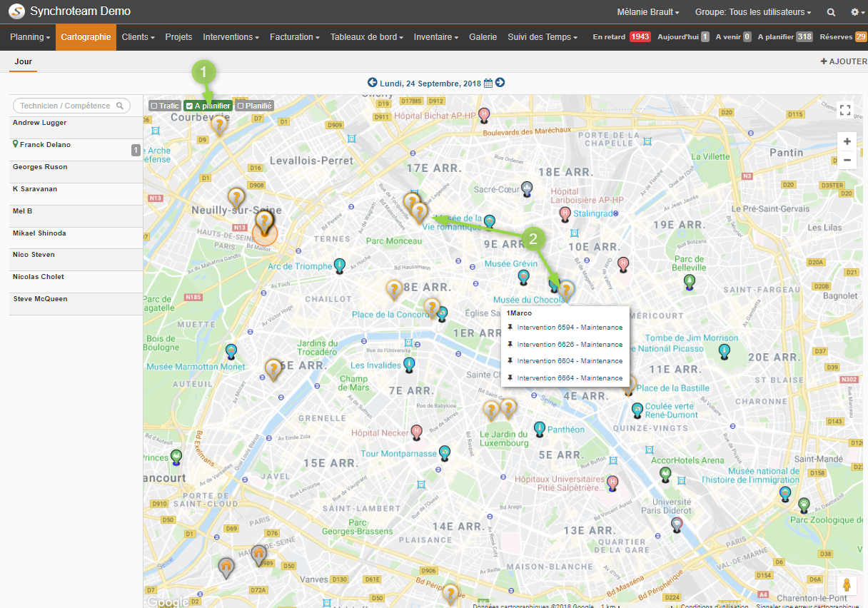Image resolution: width=868 pixels, height=608 pixels.
Task: Open Aujourd'hui jobs counter
Action: [x=683, y=37]
